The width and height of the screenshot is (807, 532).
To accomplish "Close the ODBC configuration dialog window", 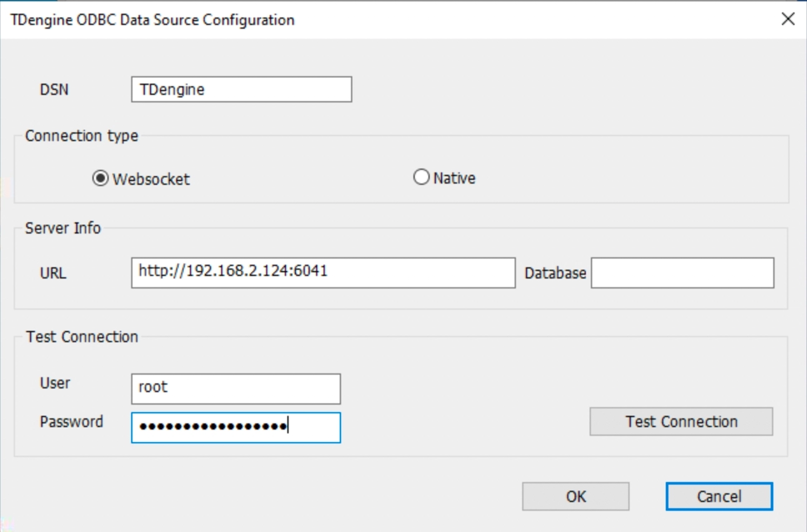I will [x=788, y=19].
